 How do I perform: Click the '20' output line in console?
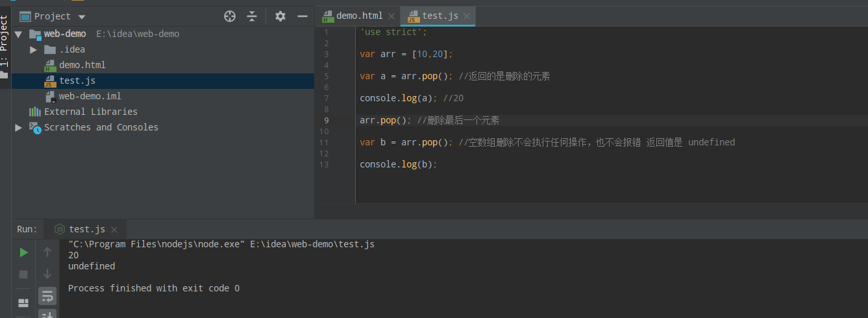73,255
